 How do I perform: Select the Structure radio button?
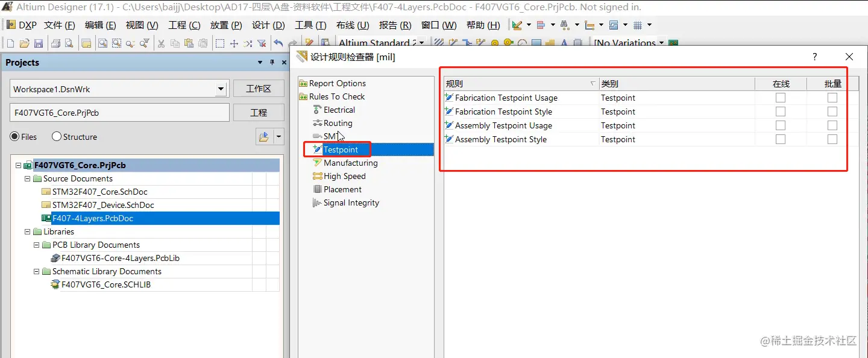coord(57,137)
